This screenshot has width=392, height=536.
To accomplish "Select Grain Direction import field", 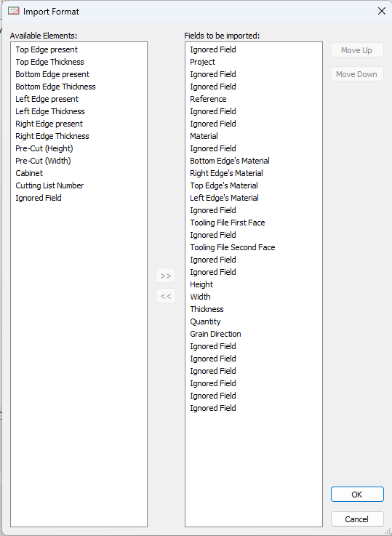I will tap(215, 334).
